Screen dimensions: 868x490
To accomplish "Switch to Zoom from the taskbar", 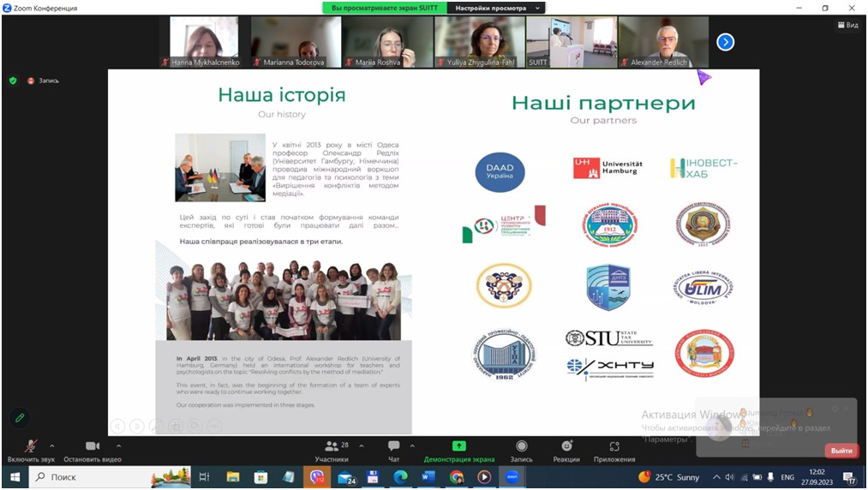I will pyautogui.click(x=512, y=476).
